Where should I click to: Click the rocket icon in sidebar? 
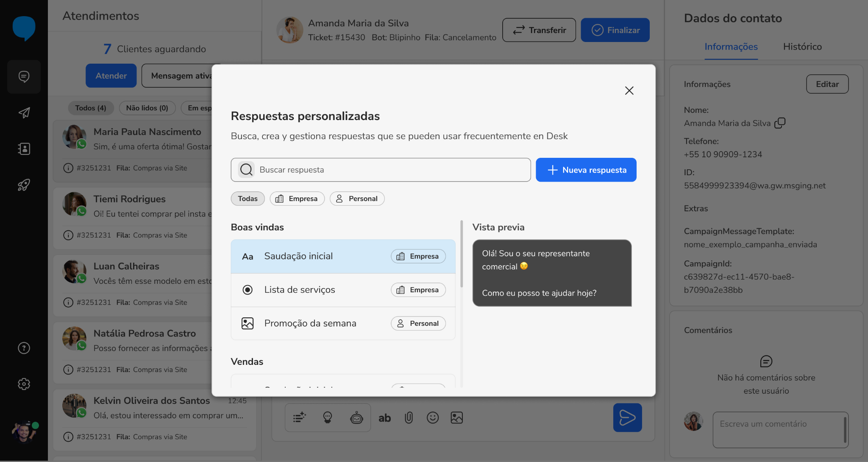pyautogui.click(x=24, y=185)
